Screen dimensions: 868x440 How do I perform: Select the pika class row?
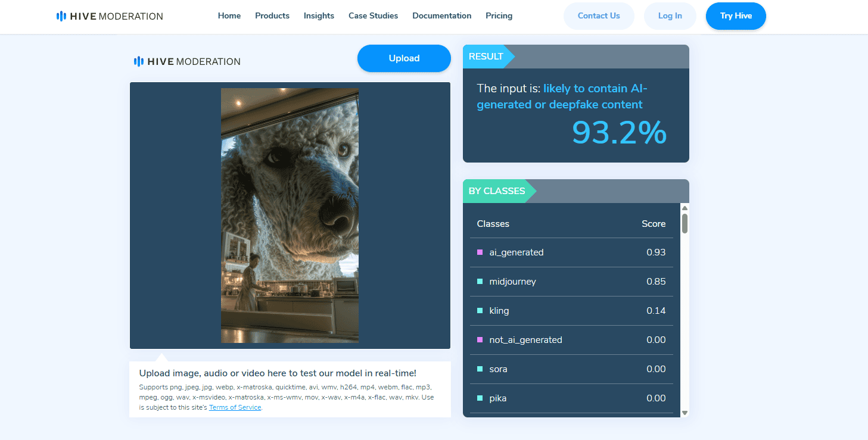click(x=571, y=398)
